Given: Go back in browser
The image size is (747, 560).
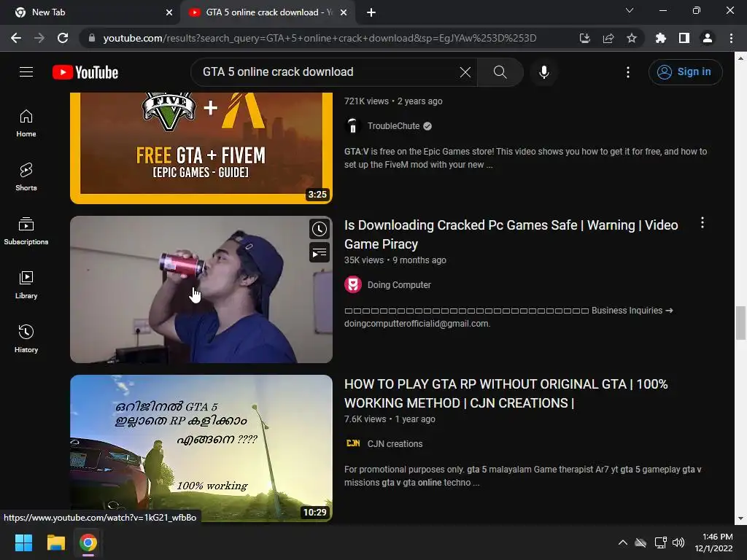Looking at the screenshot, I should tap(16, 38).
